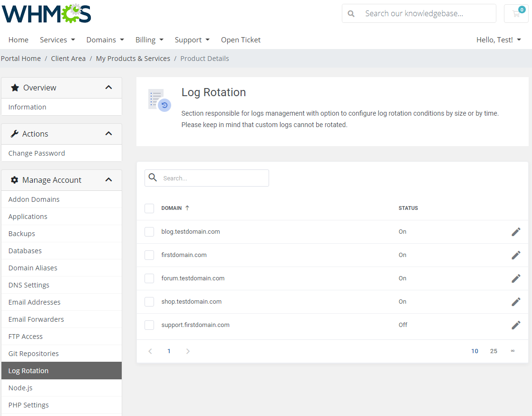The height and width of the screenshot is (416, 532).
Task: Open Email Forwarders in sidebar
Action: [x=61, y=319]
